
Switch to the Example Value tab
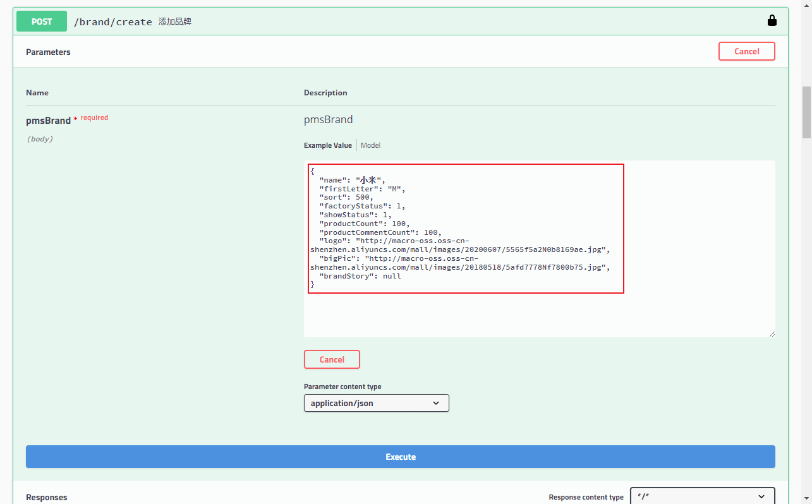pos(327,145)
